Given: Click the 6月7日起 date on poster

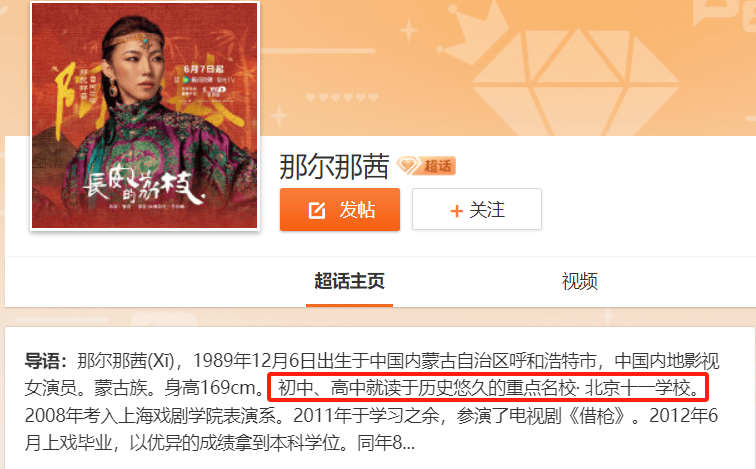Looking at the screenshot, I should 203,68.
